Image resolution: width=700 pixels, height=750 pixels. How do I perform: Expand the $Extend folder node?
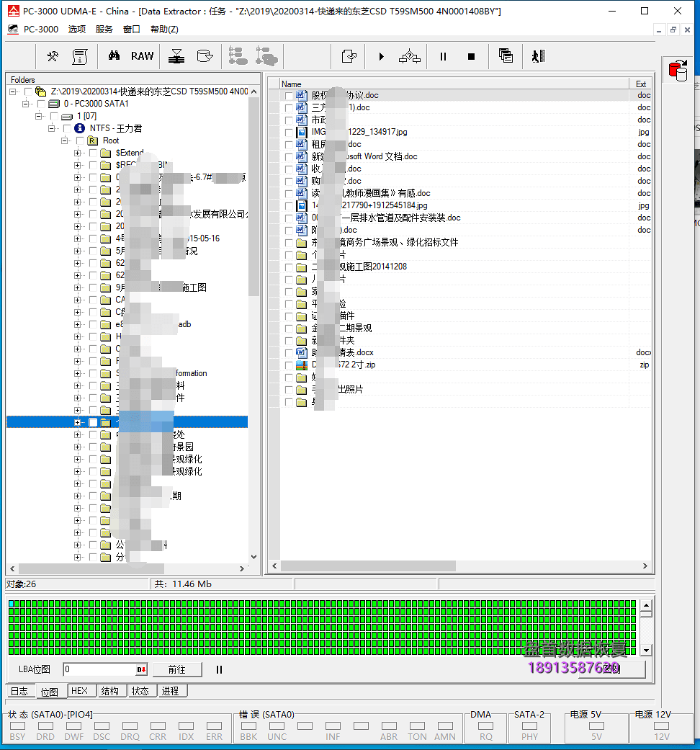coord(77,153)
